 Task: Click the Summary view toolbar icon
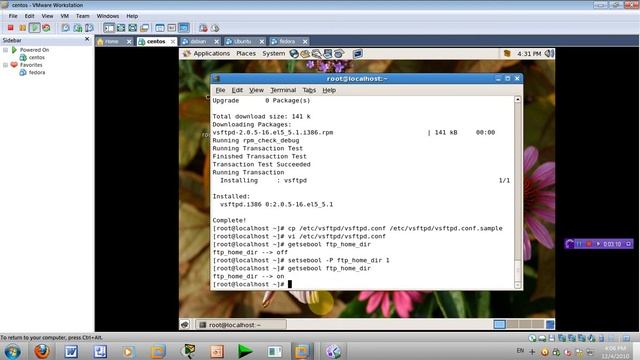[160, 28]
